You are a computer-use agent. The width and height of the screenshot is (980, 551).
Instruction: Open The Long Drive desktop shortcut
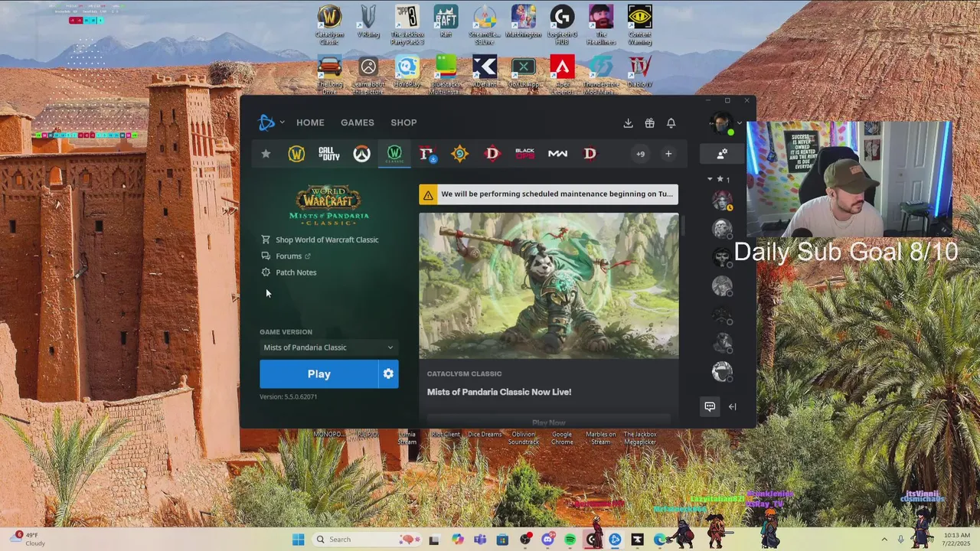click(x=329, y=75)
